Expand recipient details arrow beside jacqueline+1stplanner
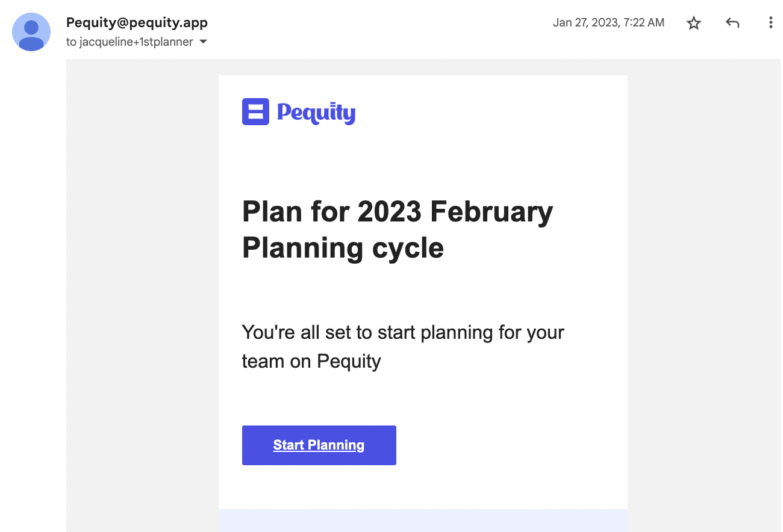This screenshot has width=783, height=532. [x=203, y=42]
